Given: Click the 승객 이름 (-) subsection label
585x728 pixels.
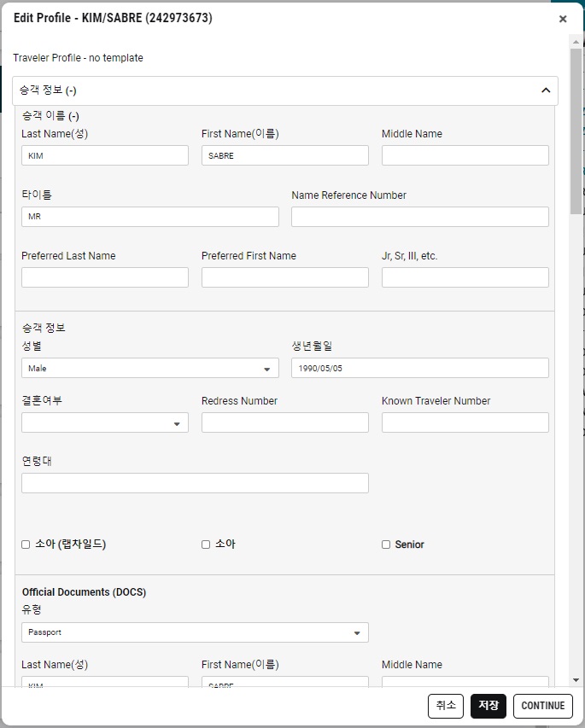Looking at the screenshot, I should 50,115.
